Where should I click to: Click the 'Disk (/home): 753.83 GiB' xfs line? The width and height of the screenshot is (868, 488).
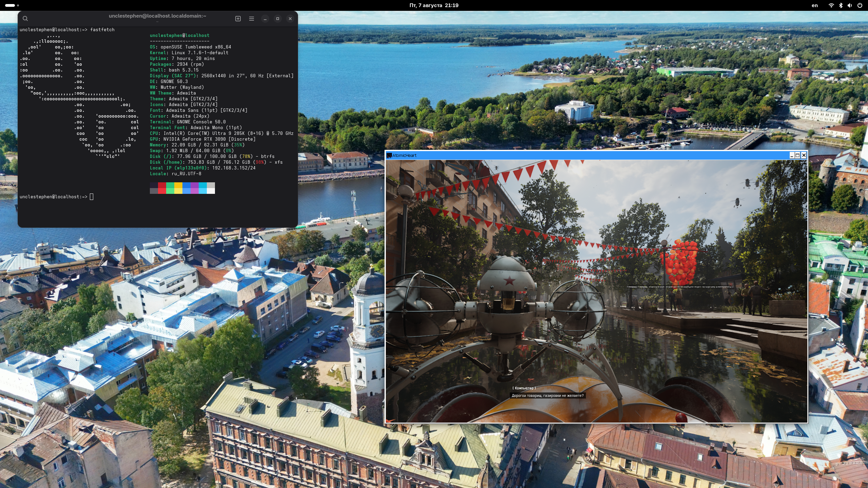216,162
